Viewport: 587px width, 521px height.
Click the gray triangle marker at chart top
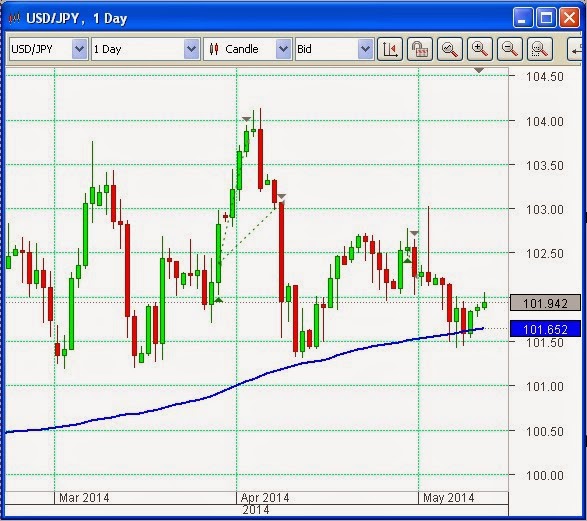[x=479, y=70]
